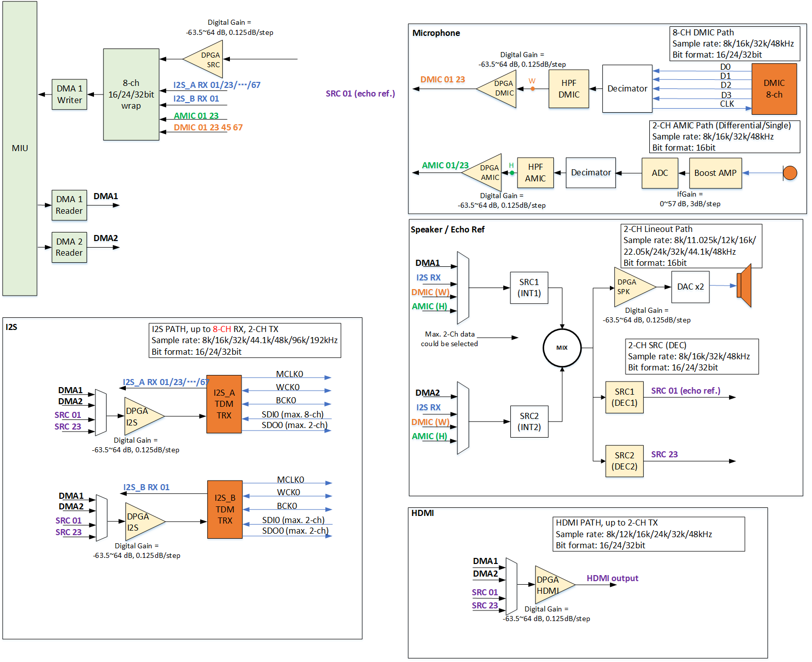Select the HPF DMIC block
This screenshot has height=662, width=812.
(569, 89)
